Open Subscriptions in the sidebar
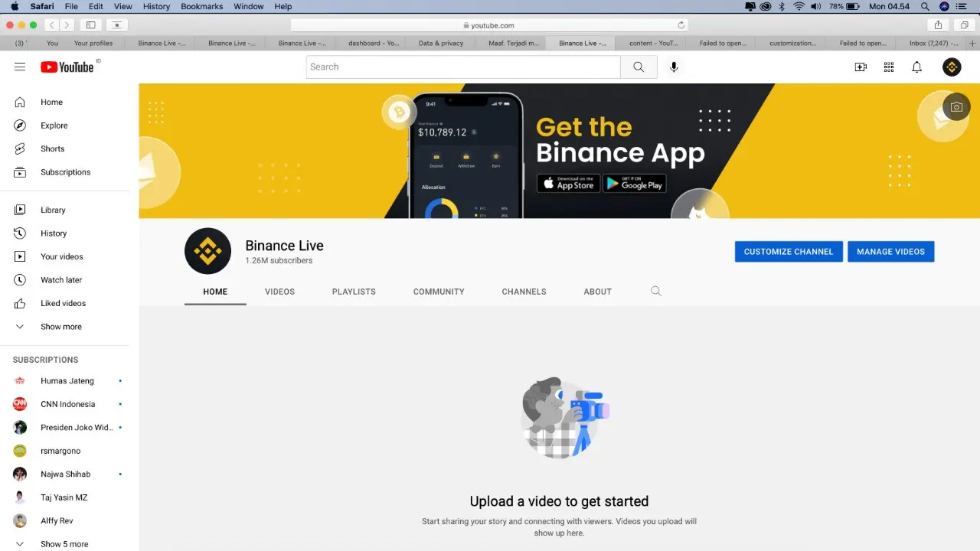980x551 pixels. [x=64, y=172]
